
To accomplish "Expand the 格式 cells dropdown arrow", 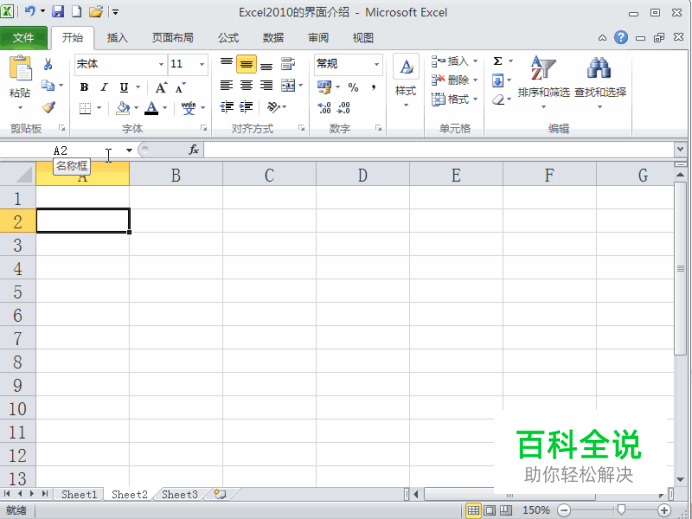I will tap(475, 99).
